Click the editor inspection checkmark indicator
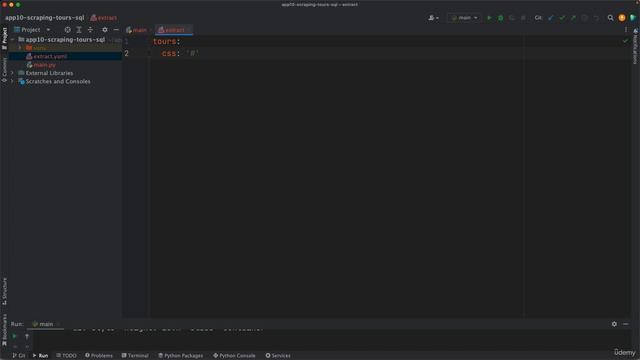640x360 pixels. 625,41
